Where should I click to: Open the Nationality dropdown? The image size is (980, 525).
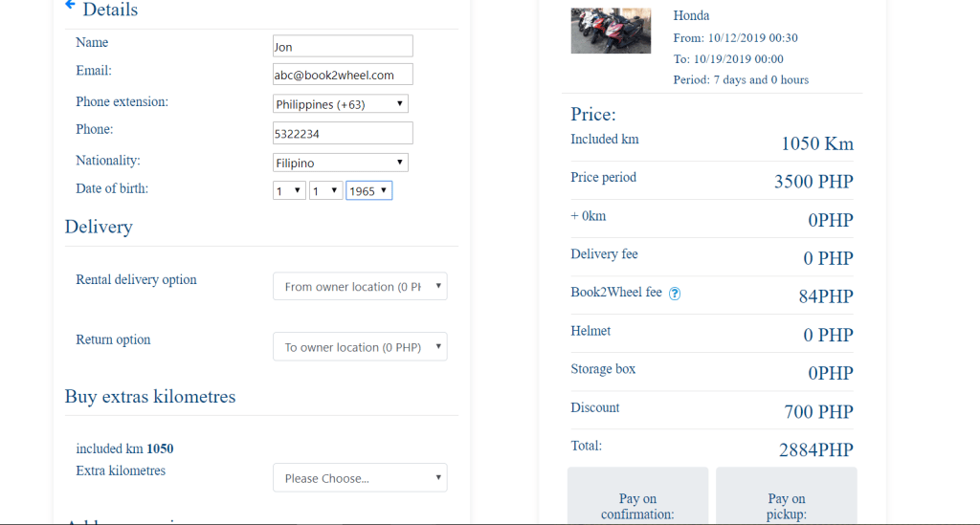[x=341, y=163]
